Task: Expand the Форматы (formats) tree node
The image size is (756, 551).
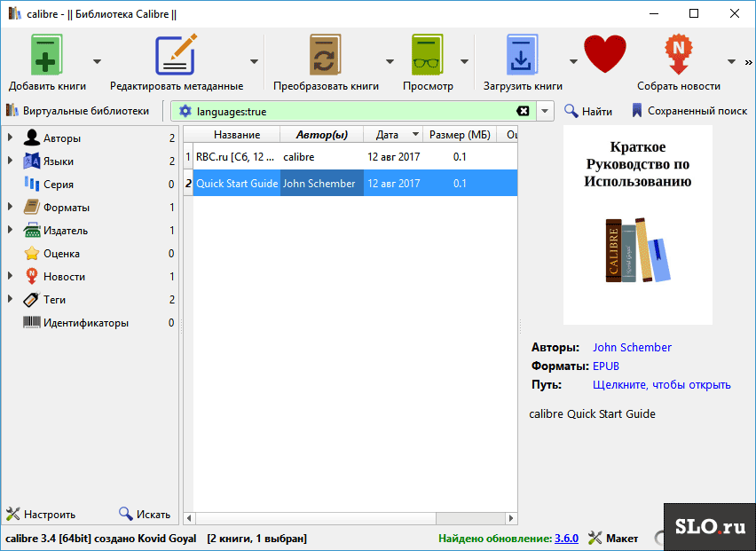Action: [10, 207]
